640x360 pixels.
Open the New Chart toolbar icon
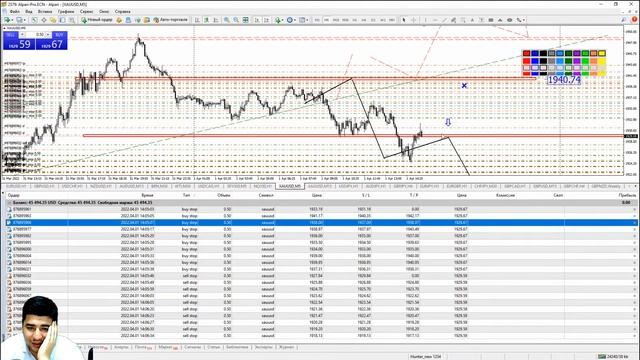point(7,20)
